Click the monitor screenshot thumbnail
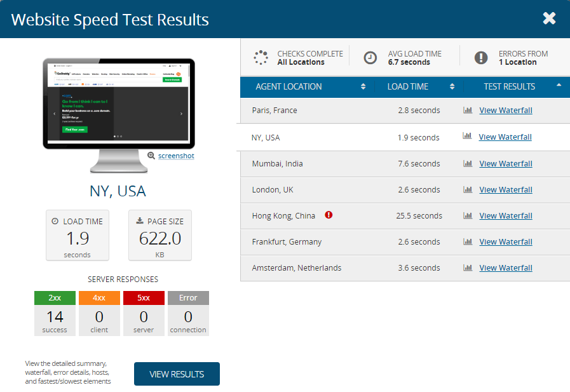The image size is (570, 392). (118, 104)
